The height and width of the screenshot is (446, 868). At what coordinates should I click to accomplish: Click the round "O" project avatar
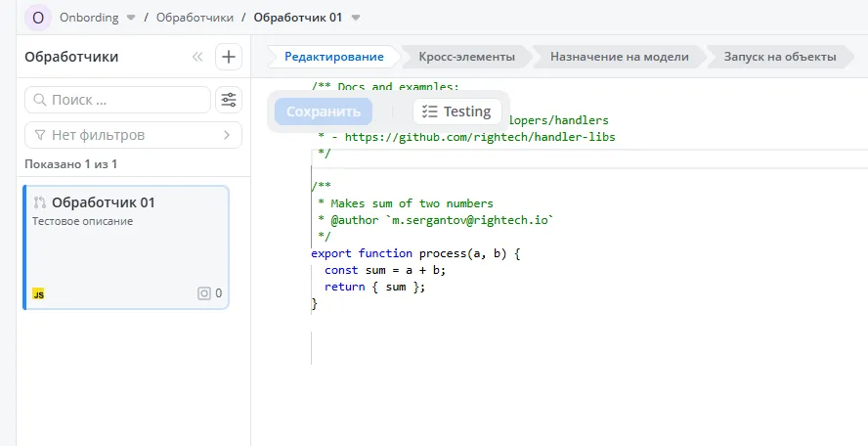coord(38,18)
